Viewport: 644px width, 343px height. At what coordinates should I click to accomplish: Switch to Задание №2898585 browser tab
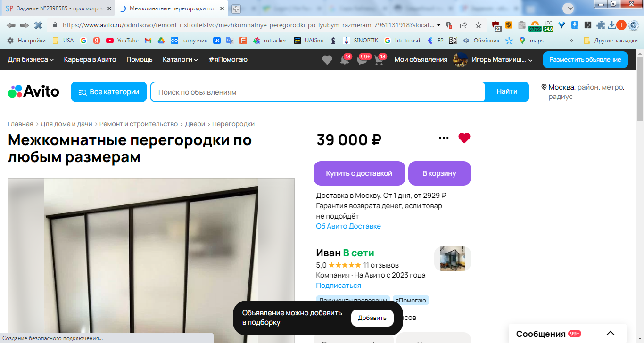(58, 8)
